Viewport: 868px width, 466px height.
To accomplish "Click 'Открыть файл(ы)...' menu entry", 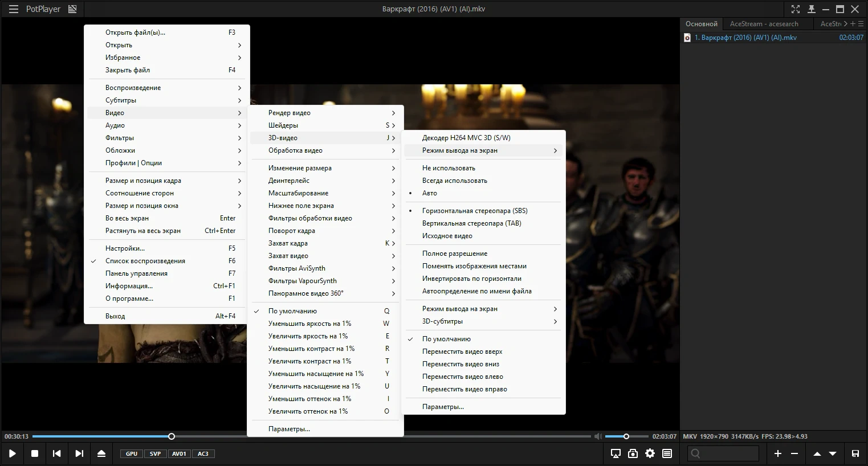I will coord(166,32).
